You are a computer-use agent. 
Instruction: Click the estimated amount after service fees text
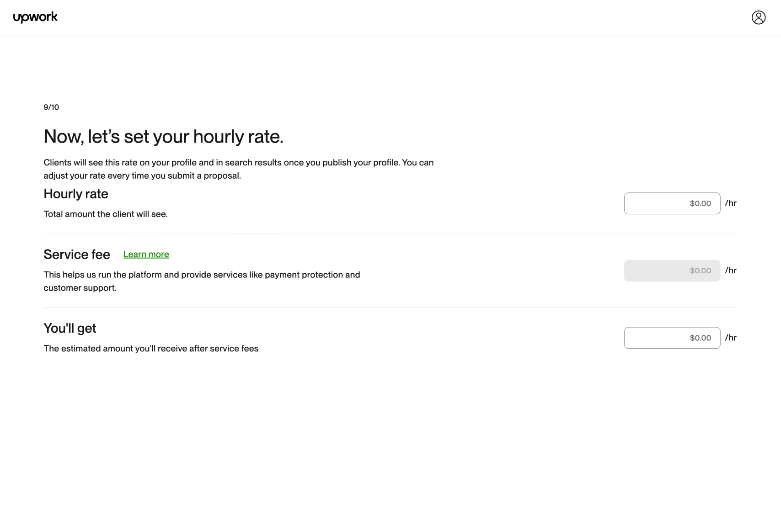tap(151, 348)
